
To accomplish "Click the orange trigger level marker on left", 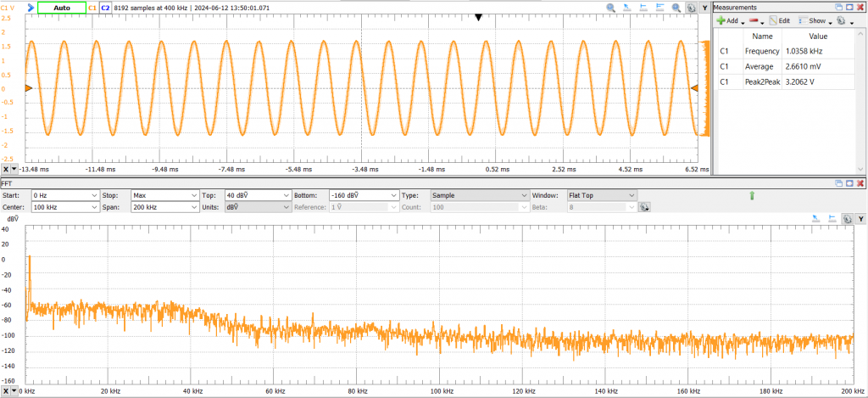I will pos(28,88).
